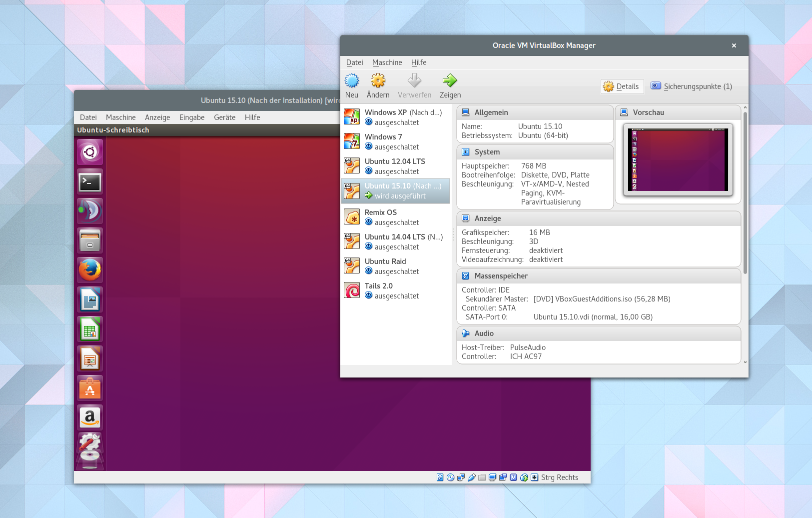
Task: Click scrollbar down arrow in details pane
Action: coord(745,362)
